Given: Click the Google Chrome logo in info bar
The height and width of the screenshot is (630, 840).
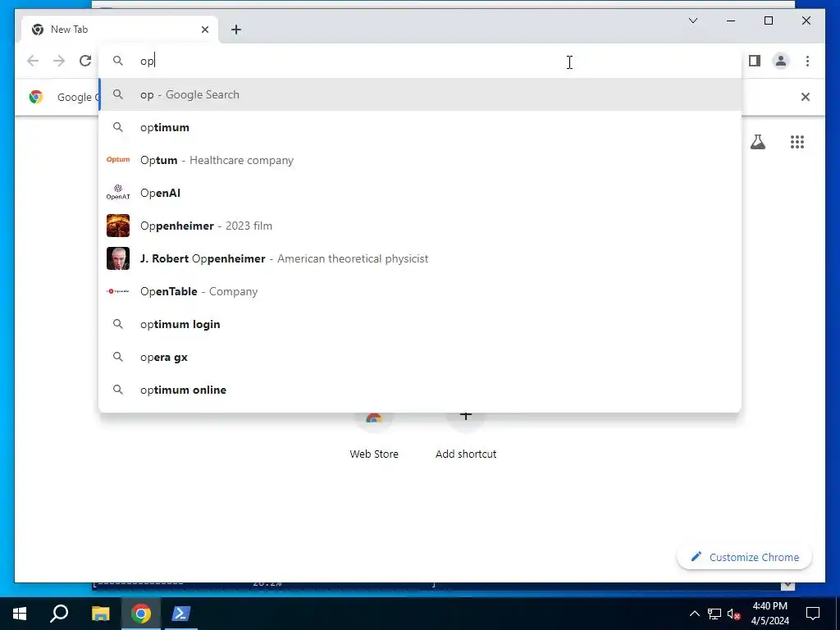Looking at the screenshot, I should point(36,97).
